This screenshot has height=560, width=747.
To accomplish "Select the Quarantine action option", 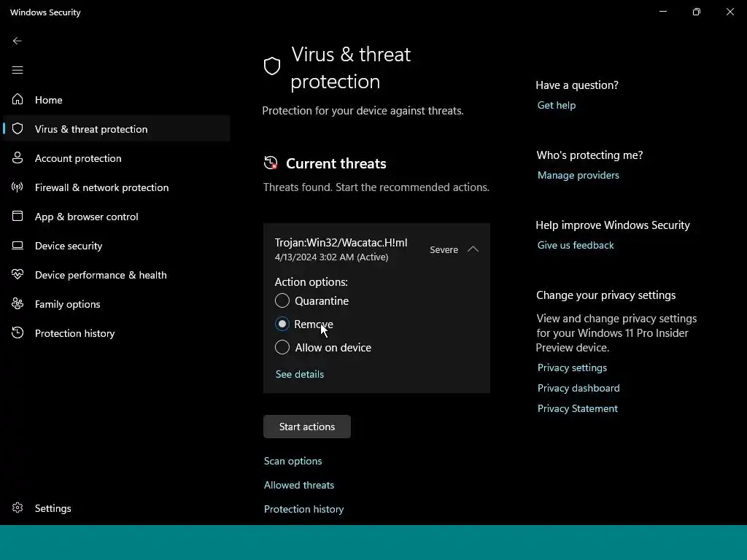I will point(312,300).
